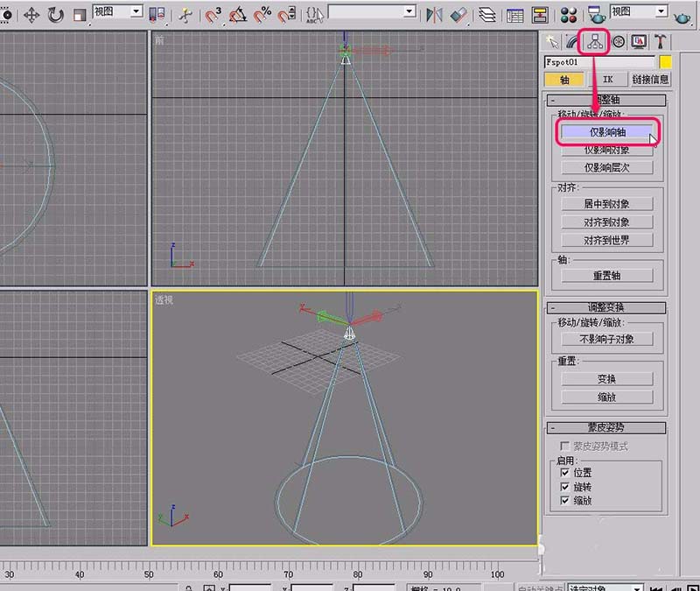This screenshot has width=700, height=591.
Task: Activate the Mirror tool in the toolbar
Action: 434,12
